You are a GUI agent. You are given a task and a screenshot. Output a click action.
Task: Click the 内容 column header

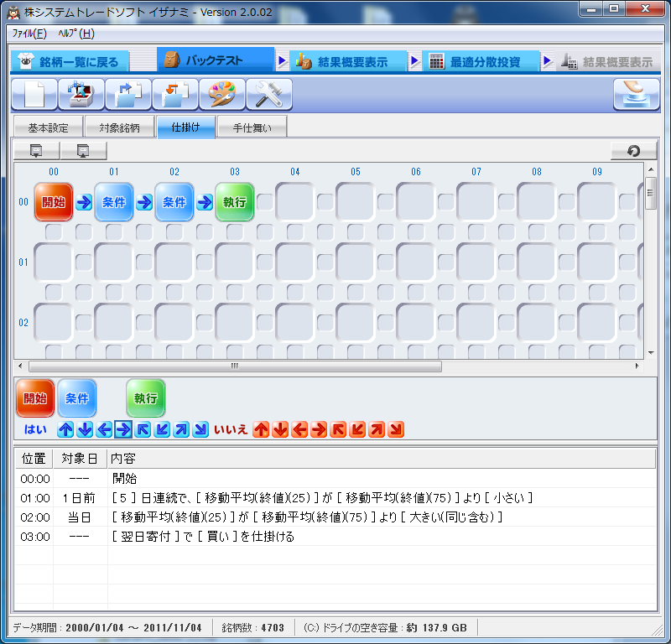tap(382, 459)
